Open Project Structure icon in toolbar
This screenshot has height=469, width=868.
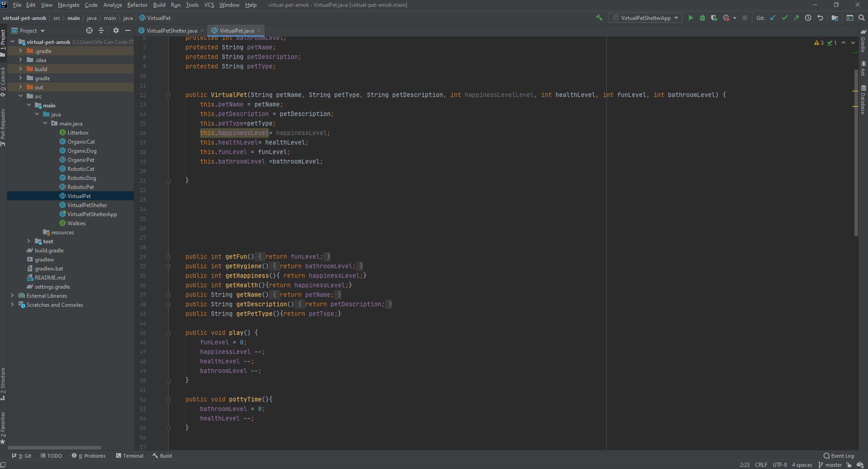[x=835, y=18]
